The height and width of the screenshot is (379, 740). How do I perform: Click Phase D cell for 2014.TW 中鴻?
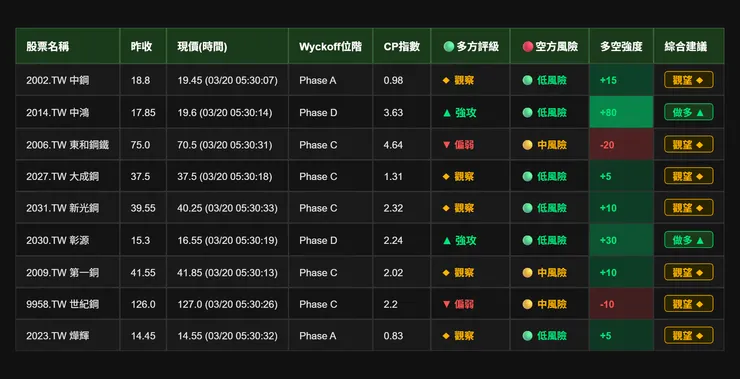(318, 112)
